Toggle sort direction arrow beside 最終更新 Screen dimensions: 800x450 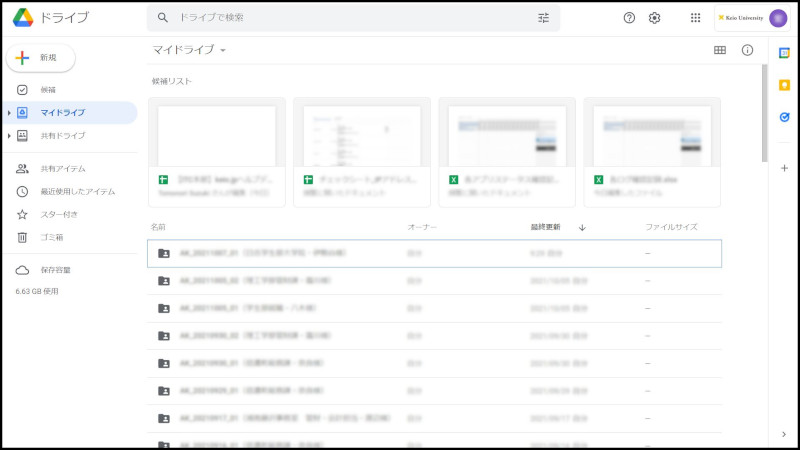coord(582,228)
